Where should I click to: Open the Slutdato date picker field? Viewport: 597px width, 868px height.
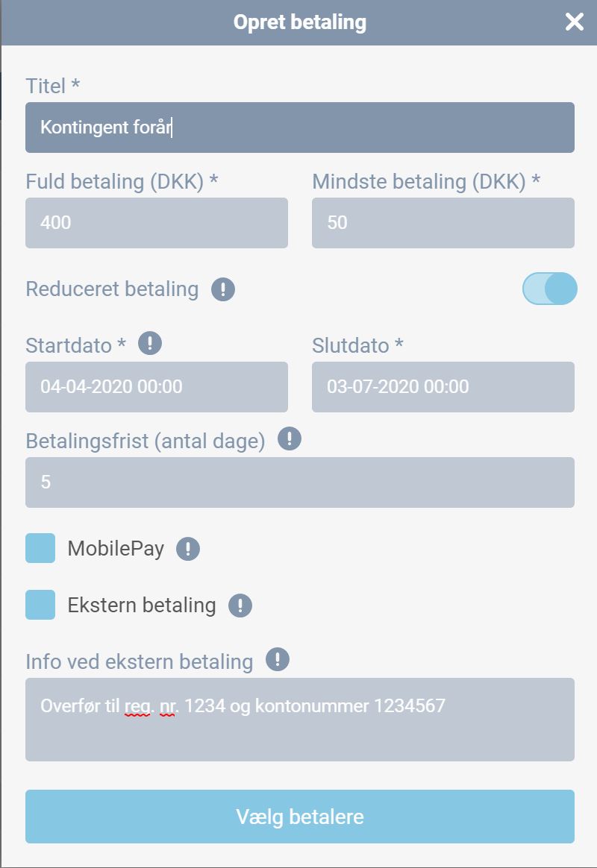[x=443, y=387]
